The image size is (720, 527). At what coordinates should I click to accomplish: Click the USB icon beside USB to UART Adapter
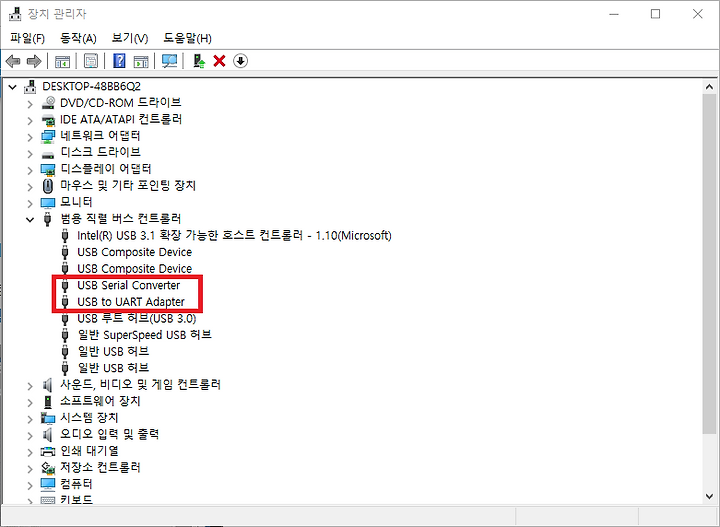65,302
